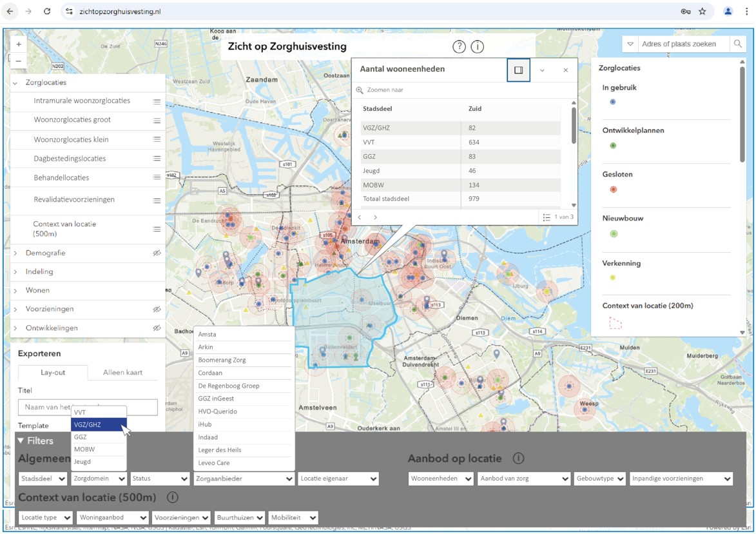The image size is (756, 534).
Task: Click the Titel input field
Action: pos(88,407)
